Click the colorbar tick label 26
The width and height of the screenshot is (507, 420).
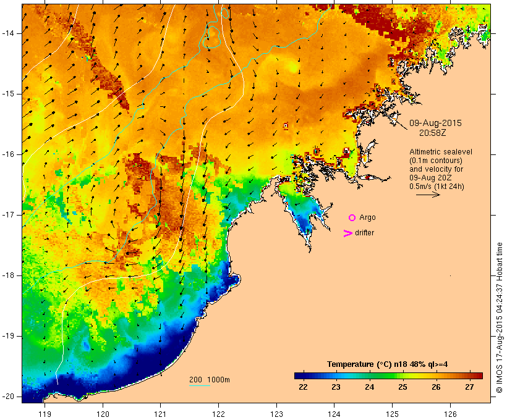coord(436,387)
